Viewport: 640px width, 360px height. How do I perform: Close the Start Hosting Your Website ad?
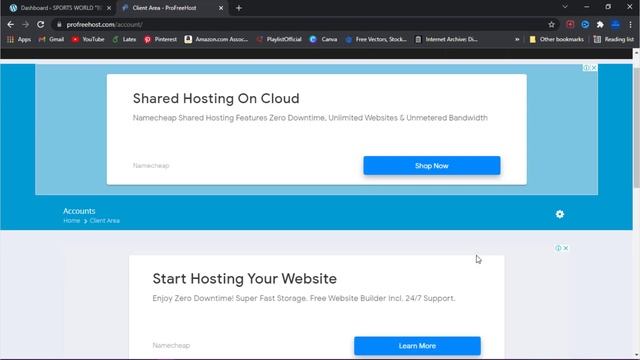(566, 248)
